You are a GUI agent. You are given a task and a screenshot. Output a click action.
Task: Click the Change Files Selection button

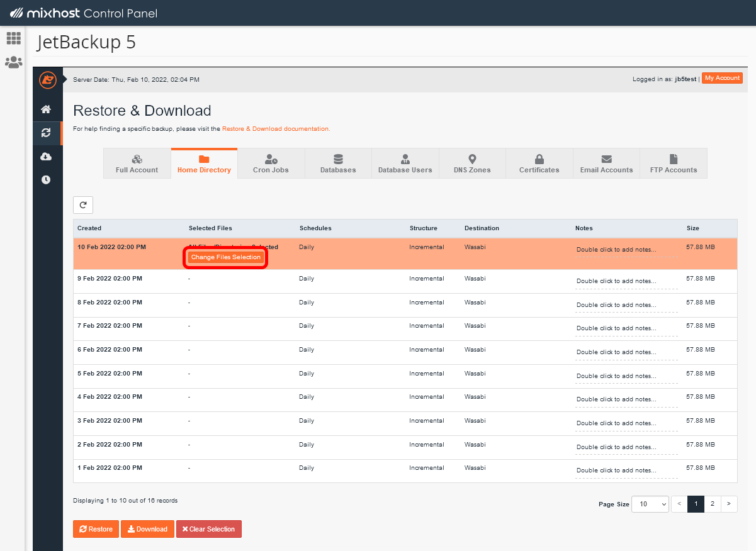pos(225,257)
